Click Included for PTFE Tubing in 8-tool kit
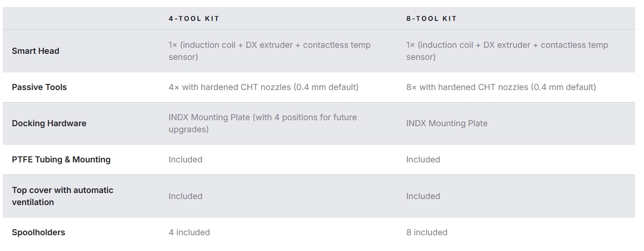644x251 pixels. (x=423, y=160)
